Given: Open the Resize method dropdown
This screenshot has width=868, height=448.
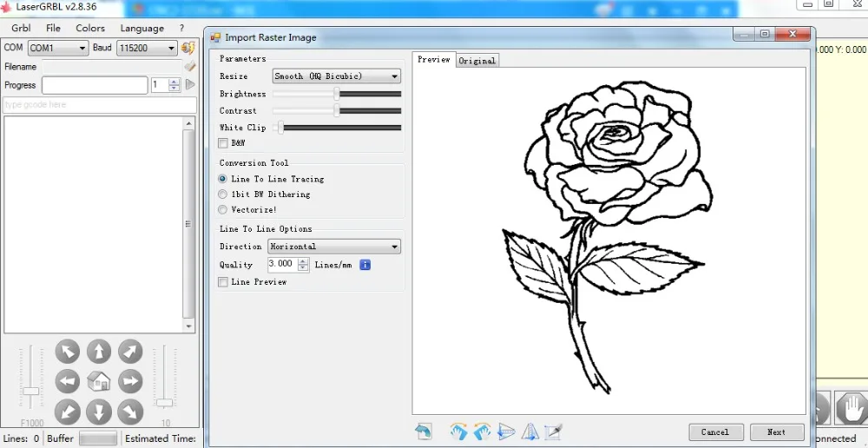Looking at the screenshot, I should pos(337,76).
